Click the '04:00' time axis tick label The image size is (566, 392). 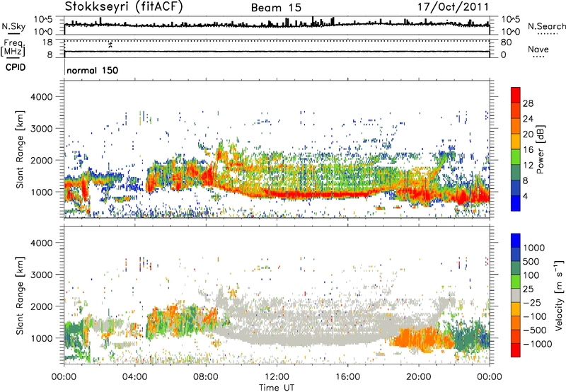pos(134,377)
